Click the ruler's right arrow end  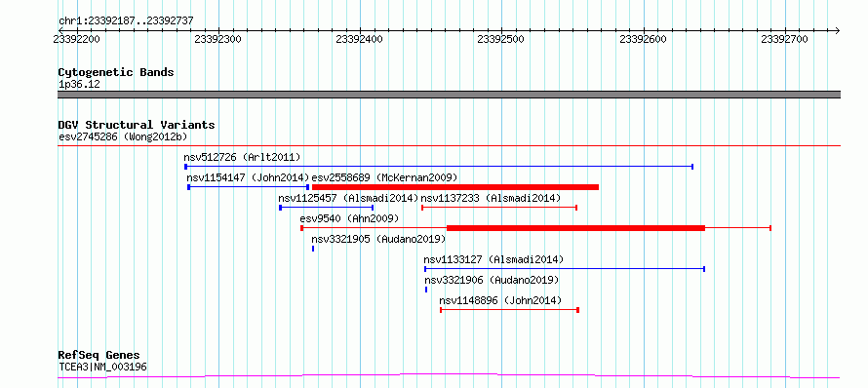click(837, 30)
